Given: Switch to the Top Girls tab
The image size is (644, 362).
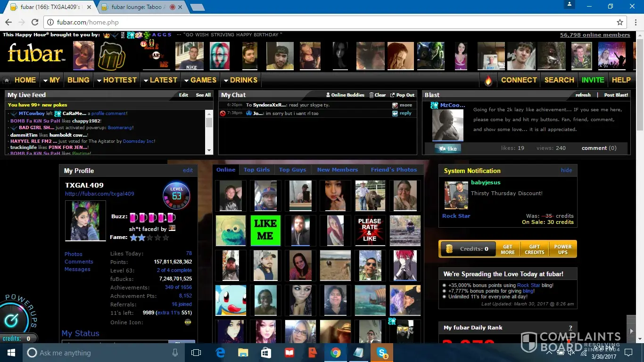Looking at the screenshot, I should click(x=256, y=170).
